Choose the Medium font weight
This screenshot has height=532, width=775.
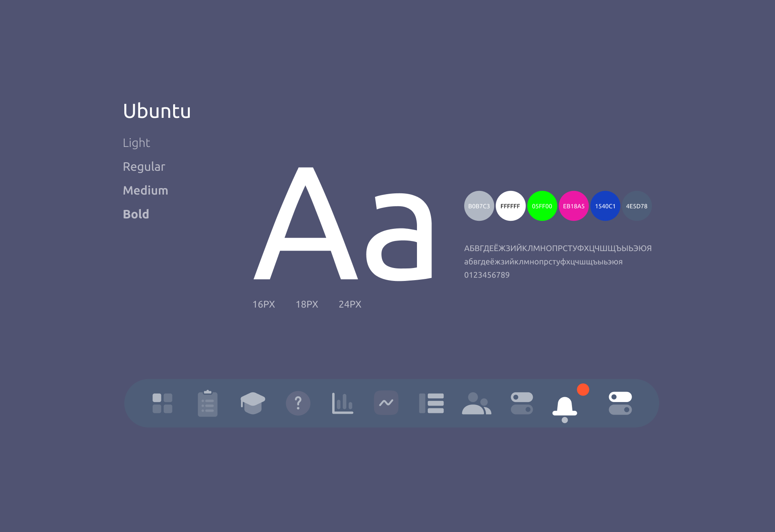(145, 191)
